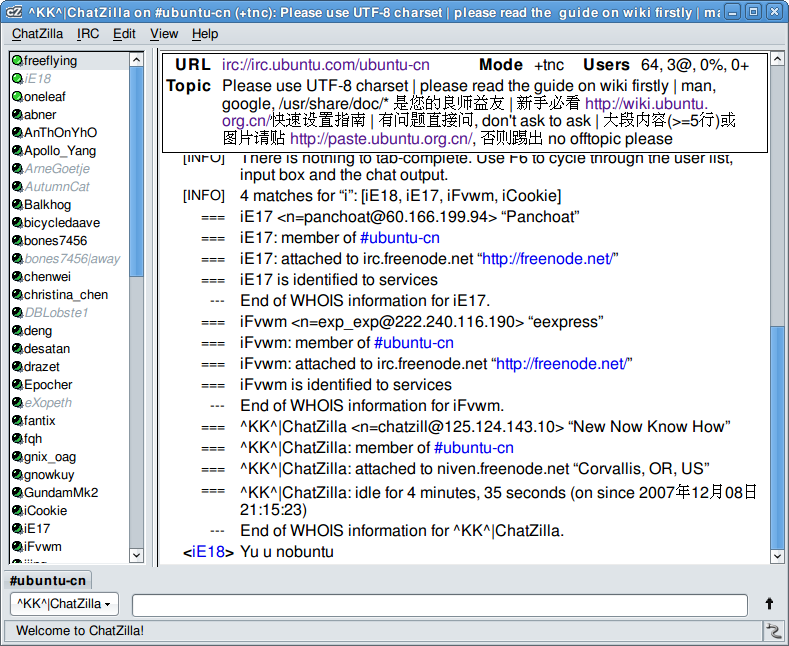The height and width of the screenshot is (646, 789).
Task: Click the user list scrollbar thumb
Action: [136, 172]
